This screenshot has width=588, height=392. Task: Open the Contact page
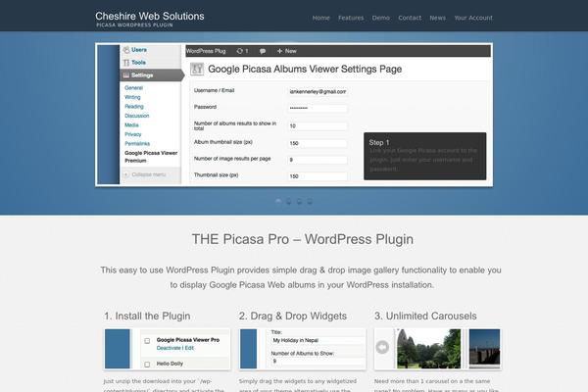(x=410, y=18)
